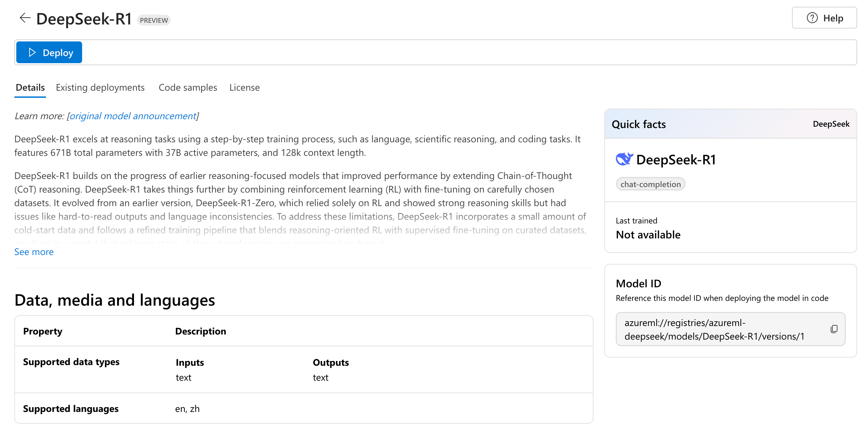Image resolution: width=868 pixels, height=434 pixels.
Task: Click the Quick facts heading
Action: coord(639,124)
